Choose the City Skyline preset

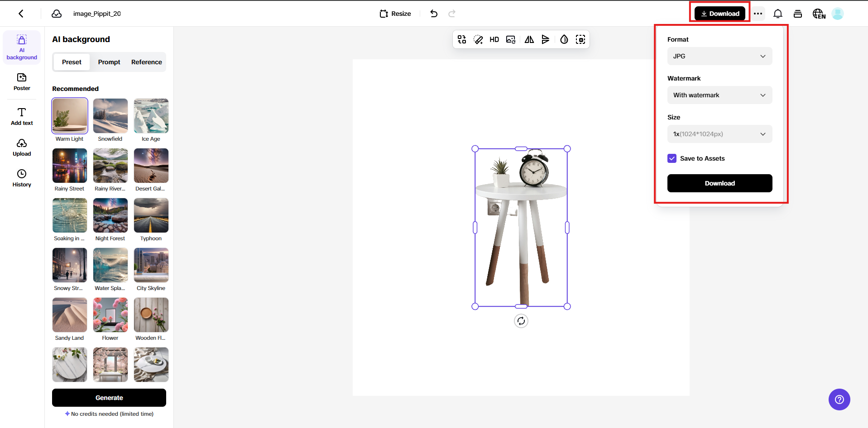151,265
